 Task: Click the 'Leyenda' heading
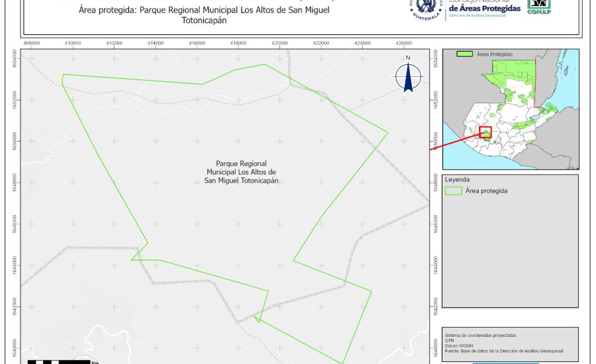point(457,179)
